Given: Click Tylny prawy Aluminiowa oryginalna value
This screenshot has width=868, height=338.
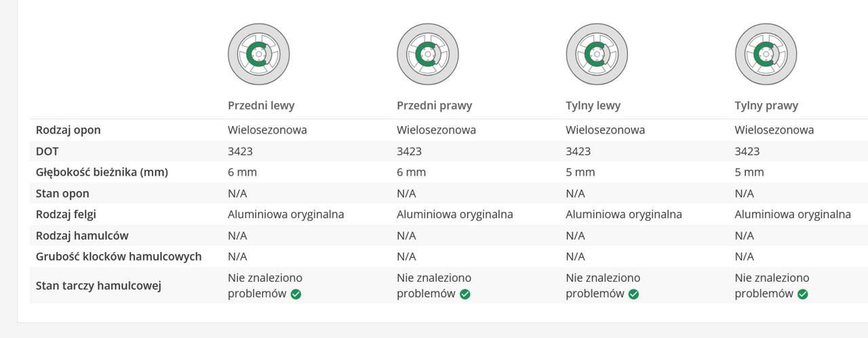Looking at the screenshot, I should (792, 214).
